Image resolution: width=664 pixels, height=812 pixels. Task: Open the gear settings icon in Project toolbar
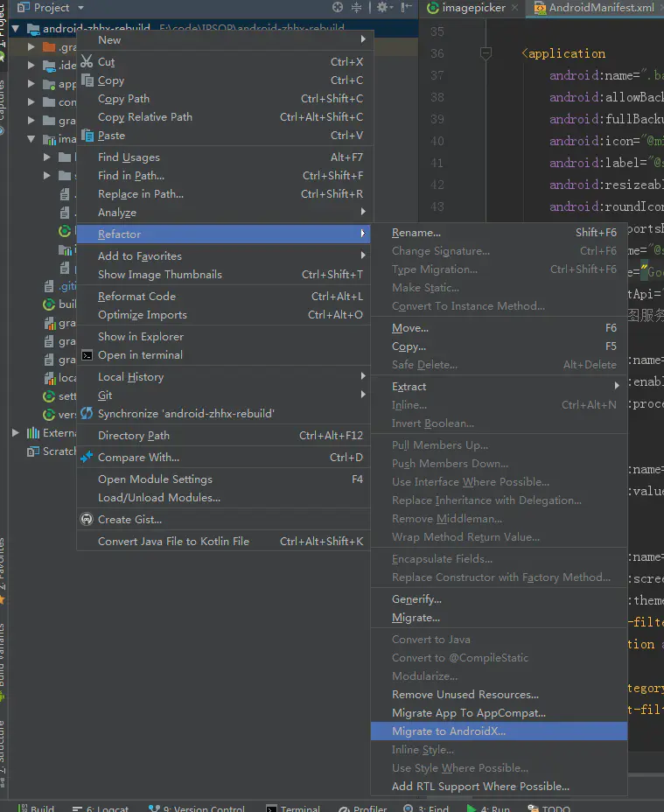(384, 7)
